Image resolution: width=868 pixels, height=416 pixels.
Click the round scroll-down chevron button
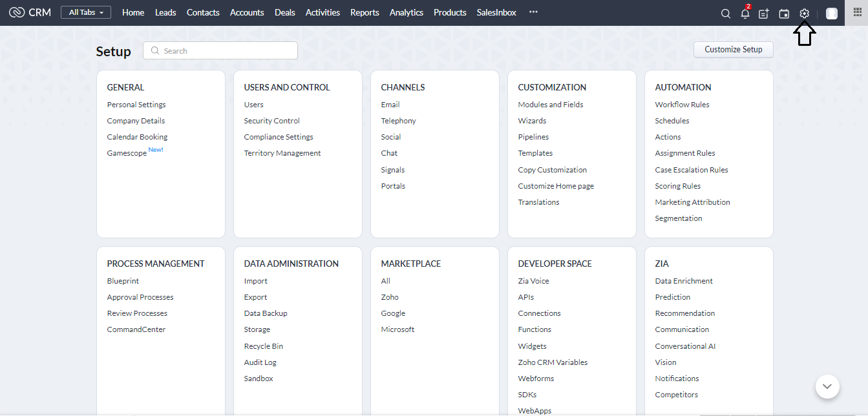(x=827, y=387)
